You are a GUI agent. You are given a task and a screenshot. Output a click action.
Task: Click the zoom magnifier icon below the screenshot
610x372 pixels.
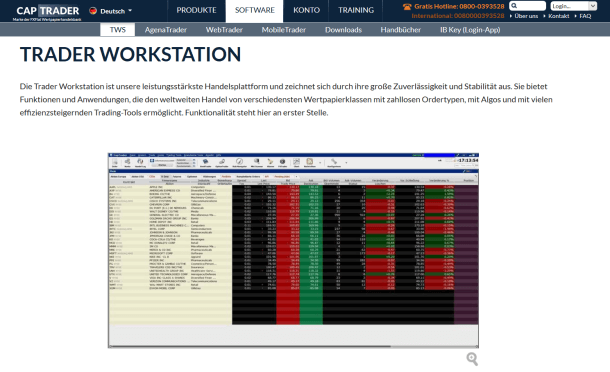coord(472,359)
